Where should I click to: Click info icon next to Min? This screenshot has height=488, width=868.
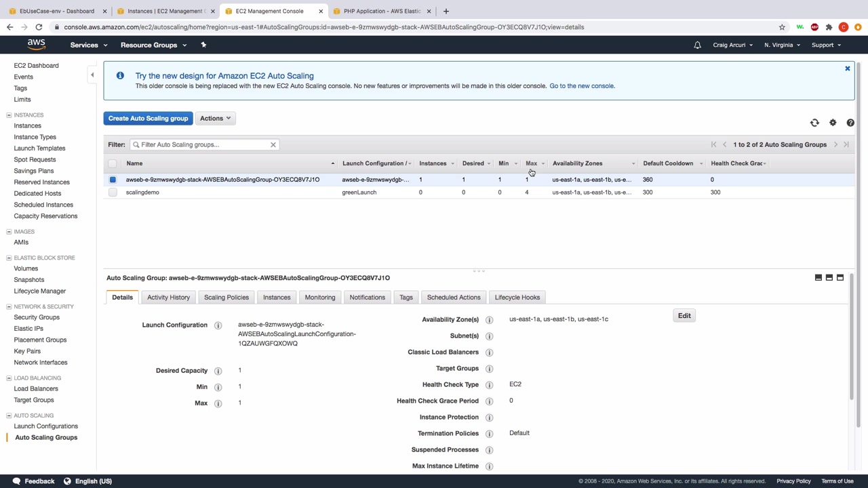[218, 387]
